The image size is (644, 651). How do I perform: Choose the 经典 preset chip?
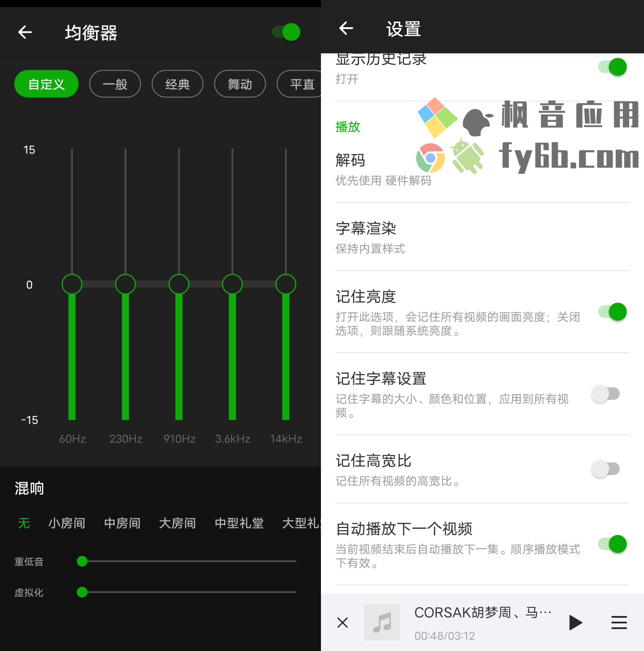pos(177,84)
